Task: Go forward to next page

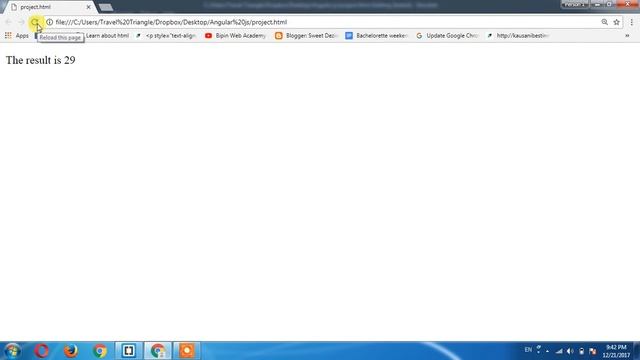Action: pos(21,22)
